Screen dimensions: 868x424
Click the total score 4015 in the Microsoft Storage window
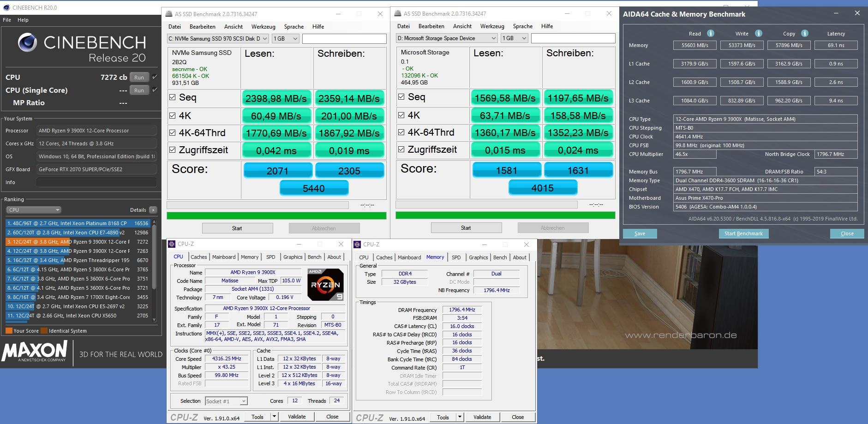click(543, 188)
